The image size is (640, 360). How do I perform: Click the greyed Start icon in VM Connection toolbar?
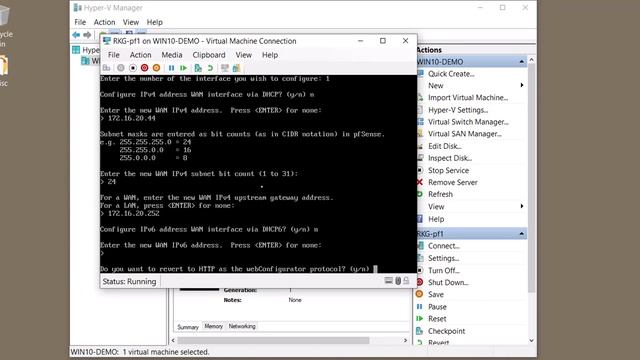pos(121,68)
